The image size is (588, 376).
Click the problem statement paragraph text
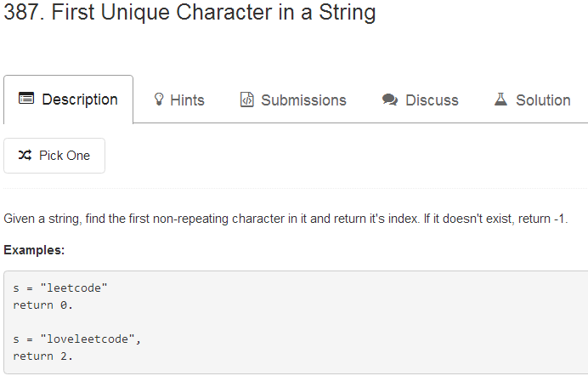click(286, 219)
